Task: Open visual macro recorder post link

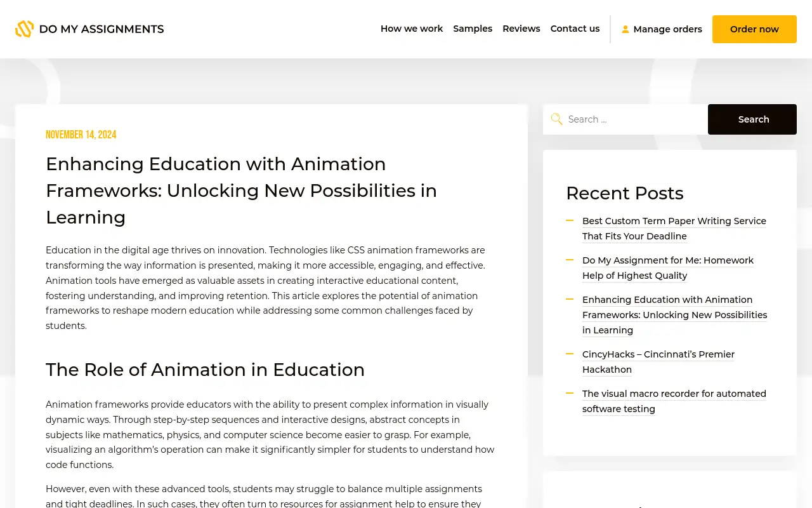Action: pos(674,401)
